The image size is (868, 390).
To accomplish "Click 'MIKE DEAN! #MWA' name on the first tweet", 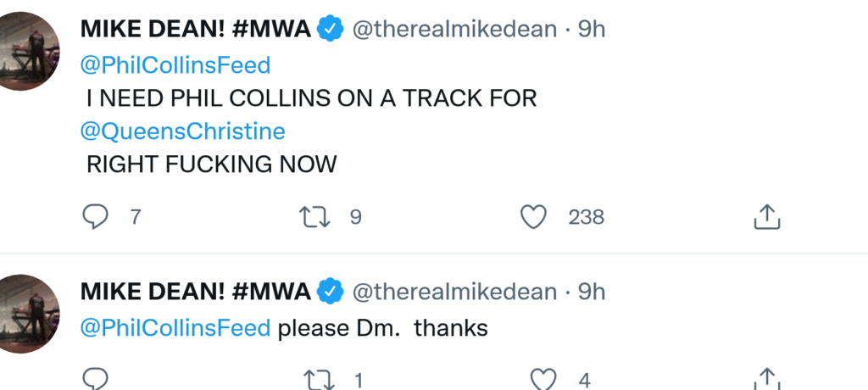I will pyautogui.click(x=196, y=30).
